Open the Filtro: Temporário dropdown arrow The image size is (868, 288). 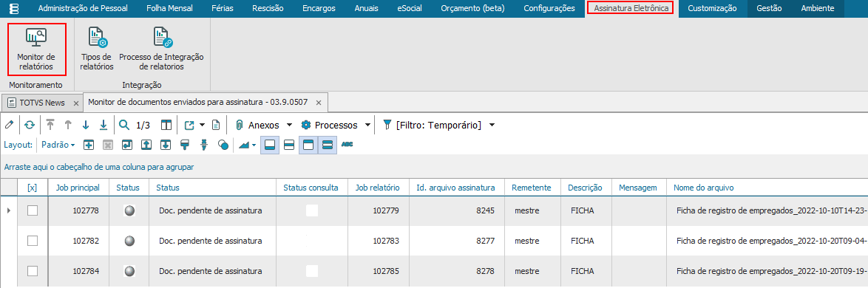click(492, 126)
